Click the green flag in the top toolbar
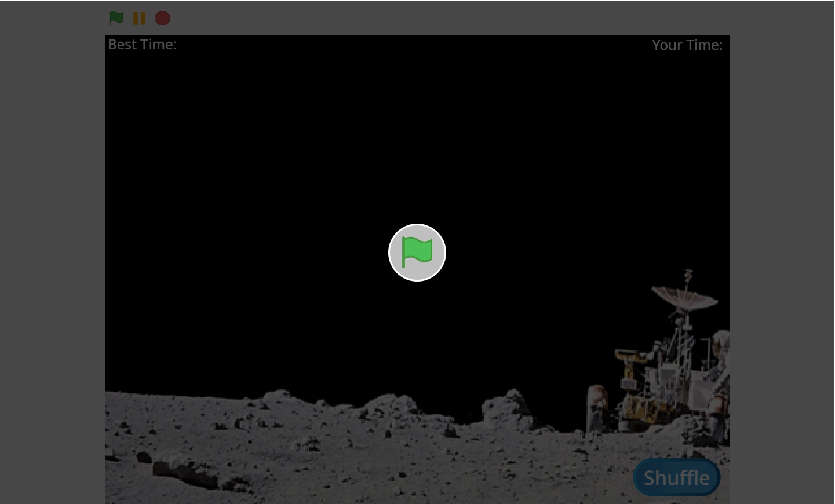The height and width of the screenshot is (504, 835). [116, 18]
